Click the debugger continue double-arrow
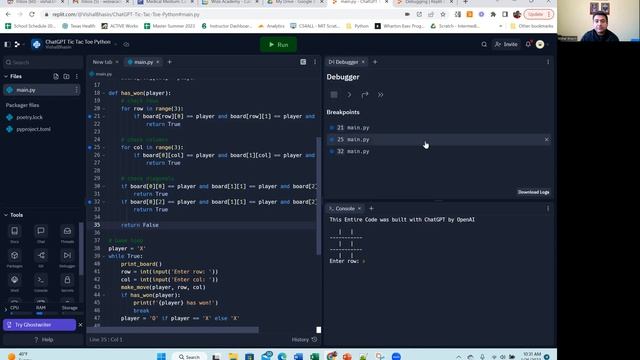 (380, 95)
